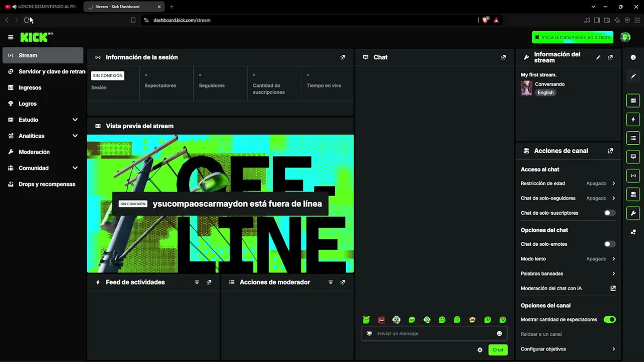Open Servidor y clave de retransmisión
Image resolution: width=644 pixels, height=362 pixels.
(x=43, y=71)
